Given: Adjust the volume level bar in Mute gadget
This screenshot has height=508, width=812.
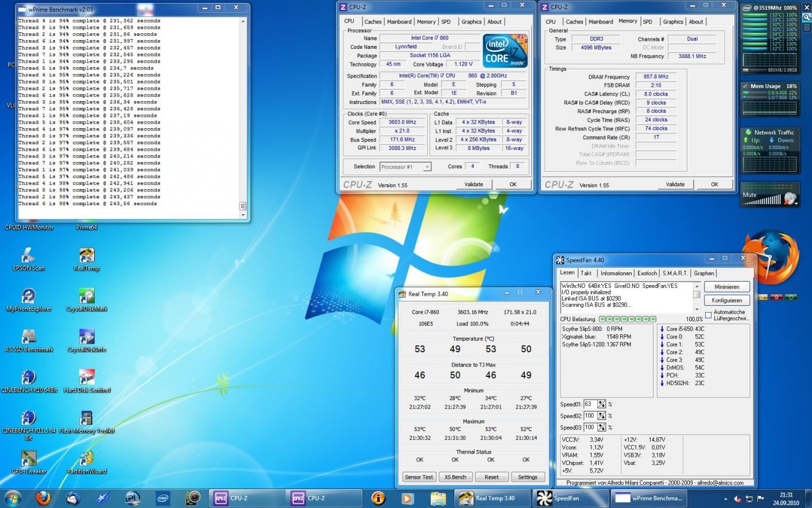Looking at the screenshot, I should pos(763,200).
